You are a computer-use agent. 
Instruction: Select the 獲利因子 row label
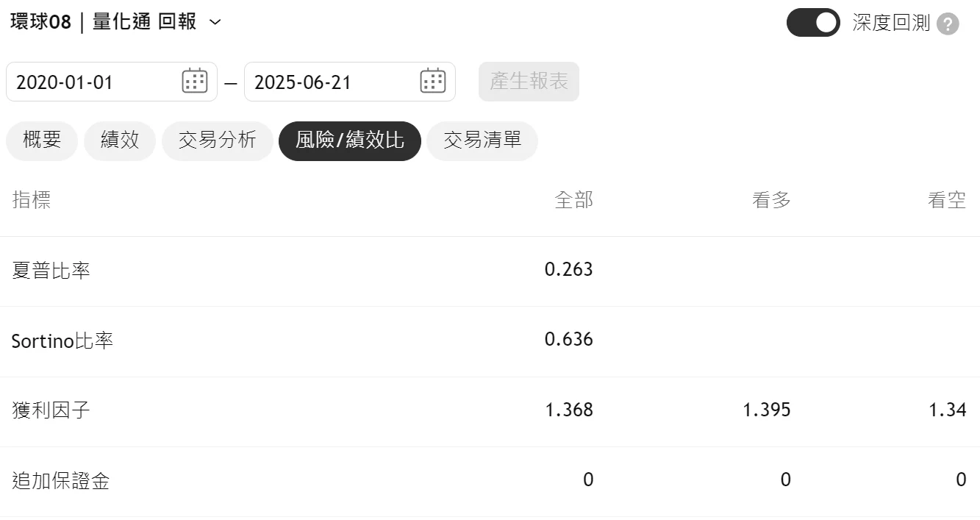tap(51, 410)
